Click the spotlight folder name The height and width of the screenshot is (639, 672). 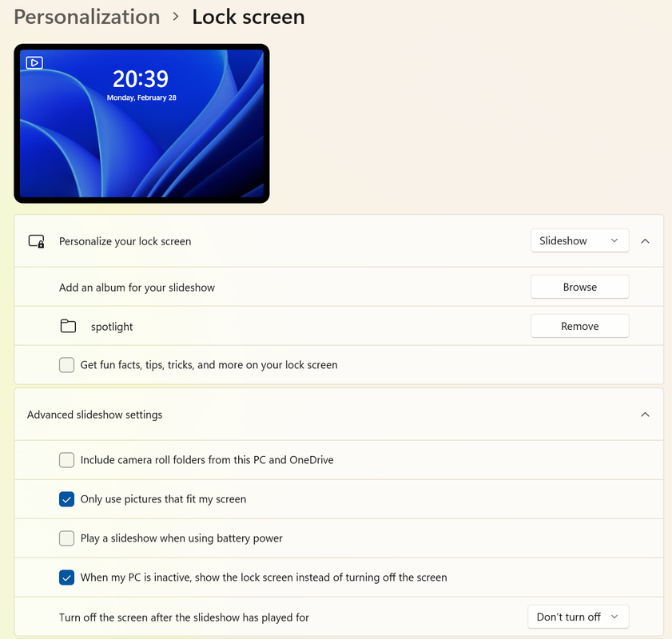point(112,327)
